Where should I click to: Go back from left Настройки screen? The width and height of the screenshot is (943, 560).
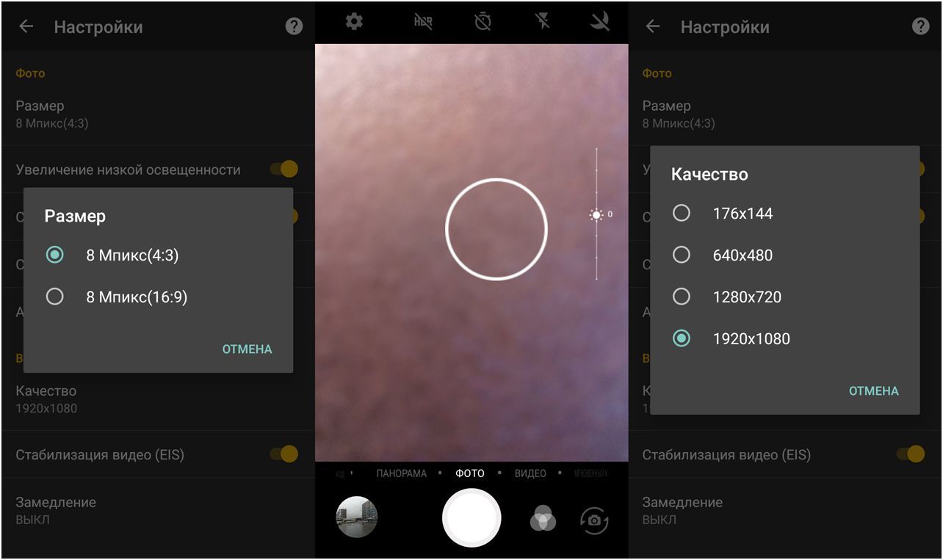point(26,26)
